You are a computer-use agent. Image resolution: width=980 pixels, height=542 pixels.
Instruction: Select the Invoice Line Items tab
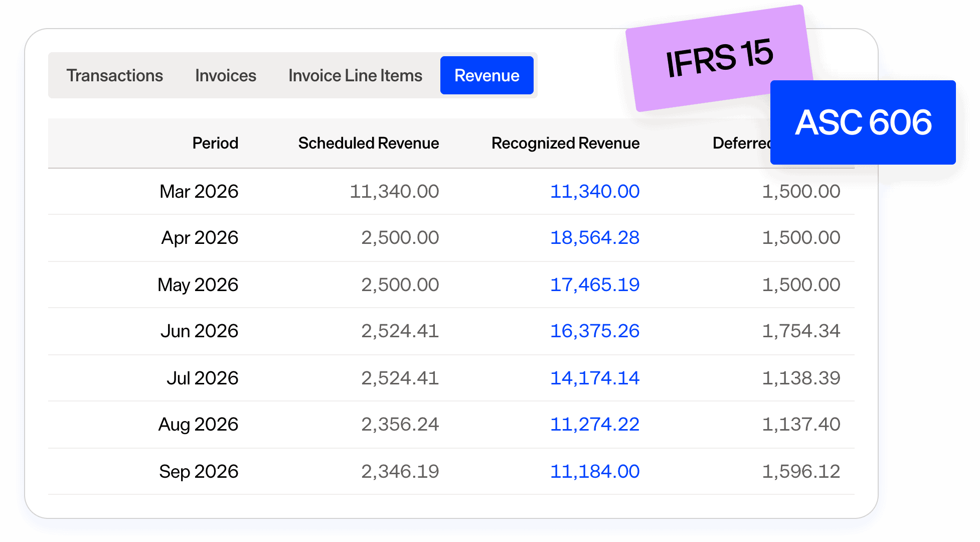point(355,75)
